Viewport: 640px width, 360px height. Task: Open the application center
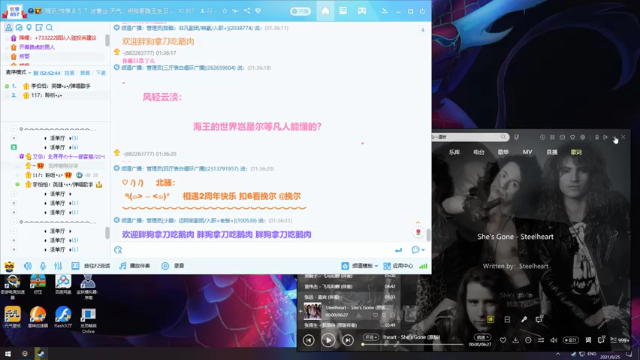tap(398, 266)
